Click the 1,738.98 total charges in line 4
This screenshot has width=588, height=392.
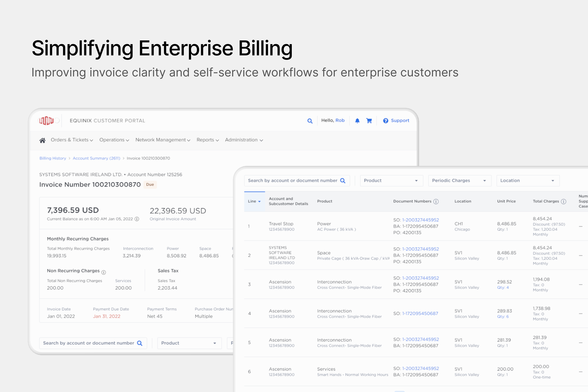pyautogui.click(x=541, y=308)
